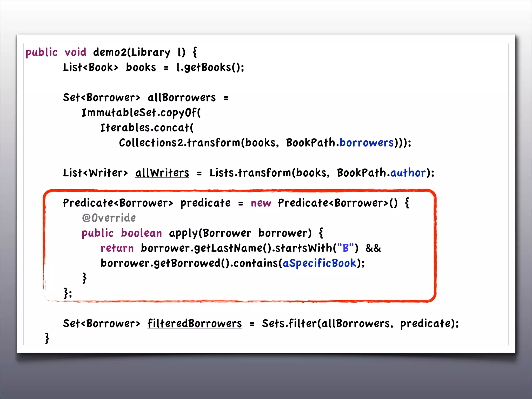The height and width of the screenshot is (399, 532).
Task: Click the Iterables.concat( call
Action: [x=147, y=128]
